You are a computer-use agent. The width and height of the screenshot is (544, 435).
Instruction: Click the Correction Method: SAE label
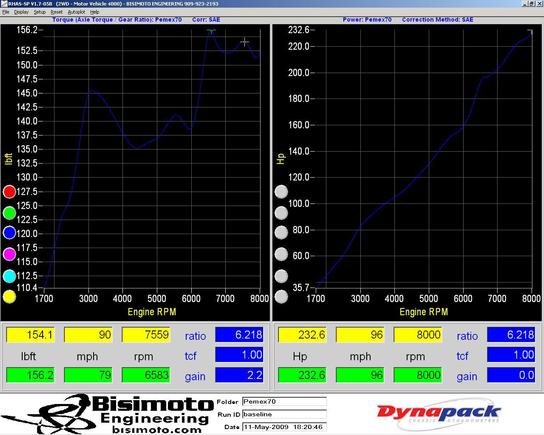(x=437, y=20)
